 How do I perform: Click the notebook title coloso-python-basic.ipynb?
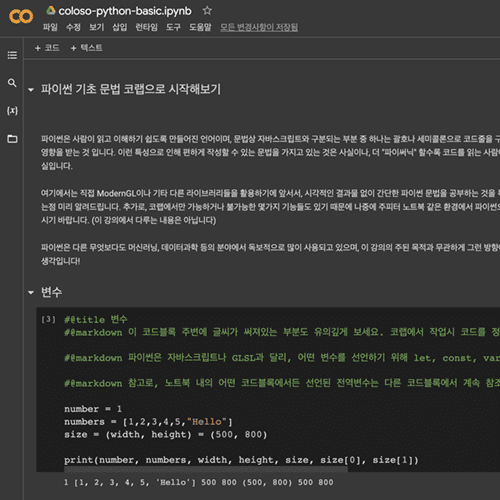click(x=125, y=11)
